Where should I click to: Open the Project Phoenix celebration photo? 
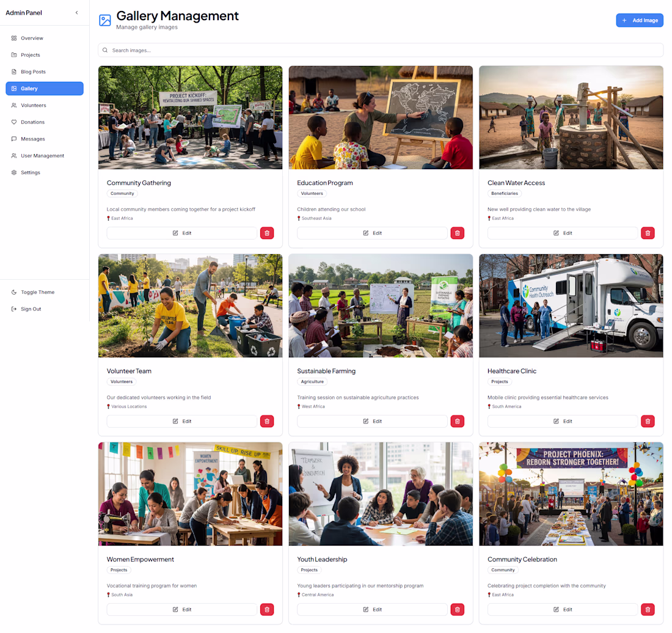(x=571, y=494)
